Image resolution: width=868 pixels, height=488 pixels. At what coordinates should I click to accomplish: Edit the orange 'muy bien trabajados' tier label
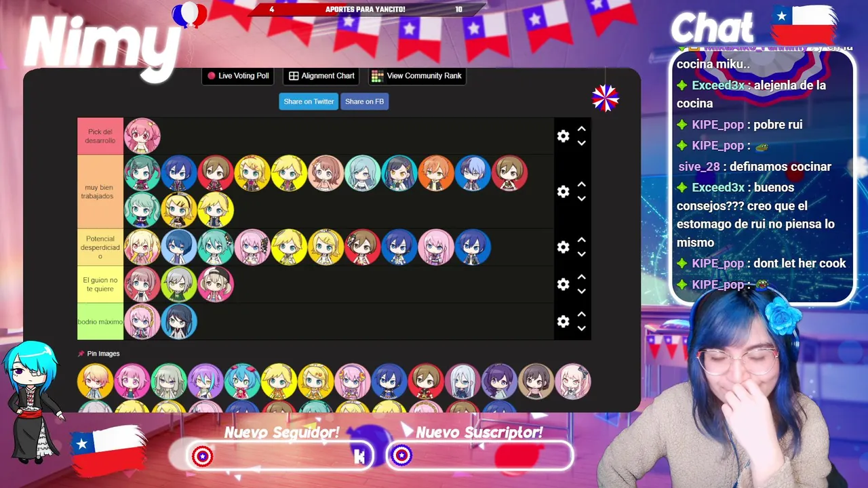100,192
